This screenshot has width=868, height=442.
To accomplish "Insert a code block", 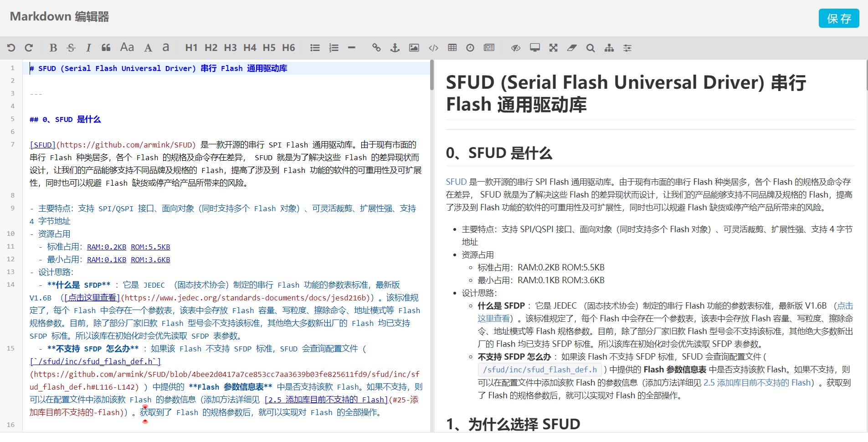I will click(x=433, y=47).
